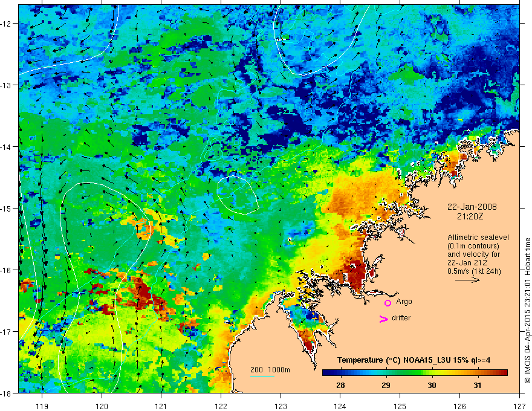Click the cyan bathymetry legend line
This screenshot has height=411, width=532.
pos(262,376)
